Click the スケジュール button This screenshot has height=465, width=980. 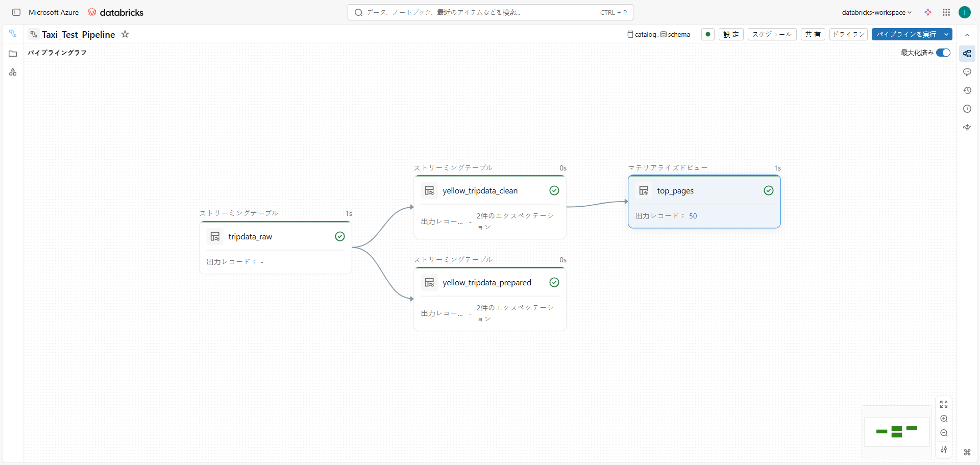coord(772,34)
